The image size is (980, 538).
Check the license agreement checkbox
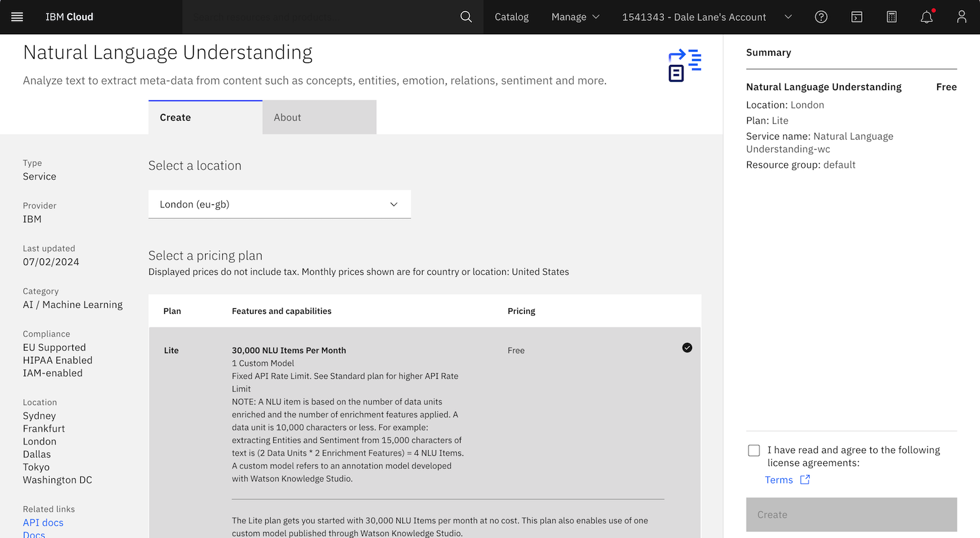(754, 450)
